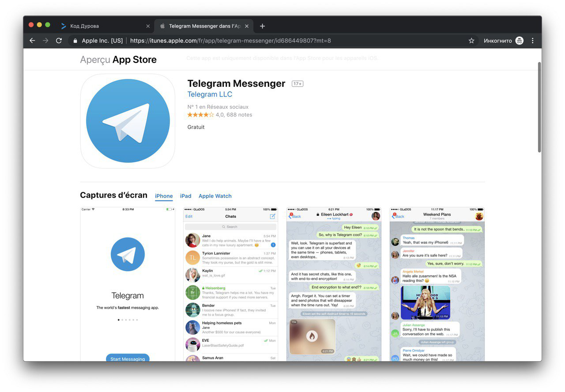Click Start Messaging button in first screenshot
The width and height of the screenshot is (565, 392).
(128, 358)
